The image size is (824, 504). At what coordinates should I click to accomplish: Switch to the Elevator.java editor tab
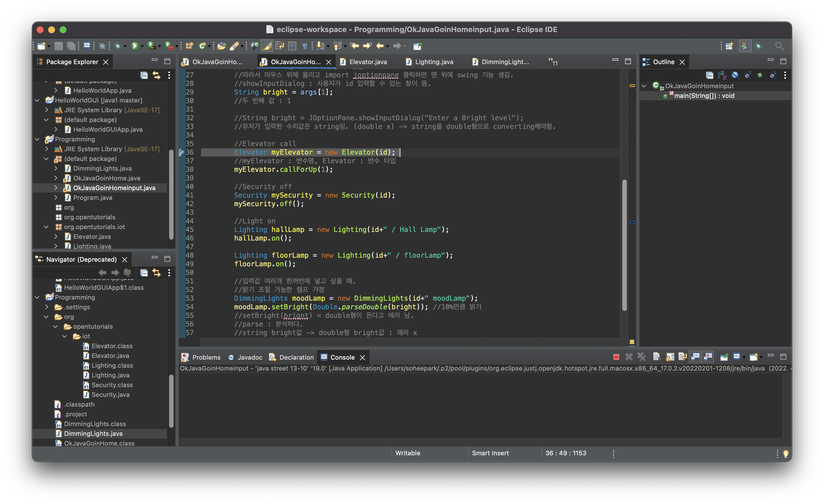(368, 62)
